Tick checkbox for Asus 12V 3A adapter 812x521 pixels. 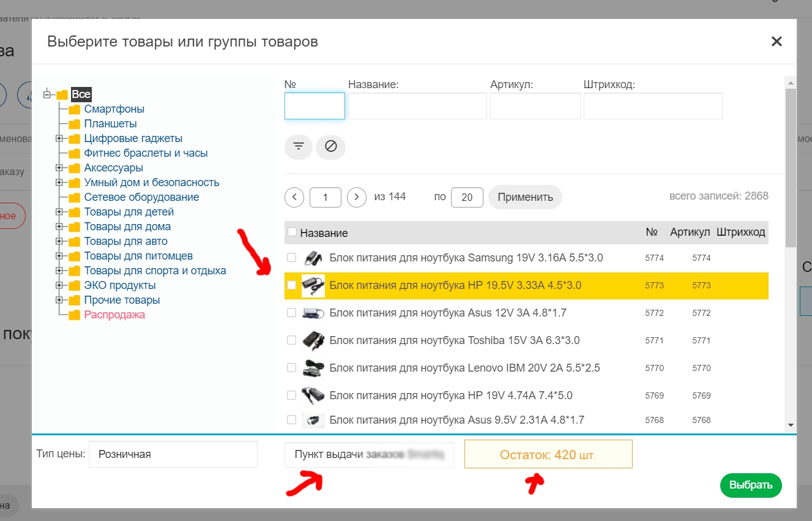click(x=292, y=313)
